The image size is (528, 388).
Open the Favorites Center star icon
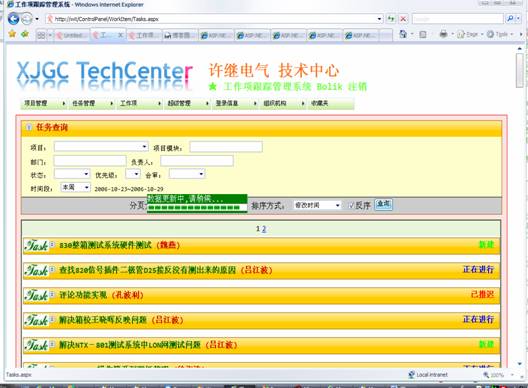coord(12,34)
